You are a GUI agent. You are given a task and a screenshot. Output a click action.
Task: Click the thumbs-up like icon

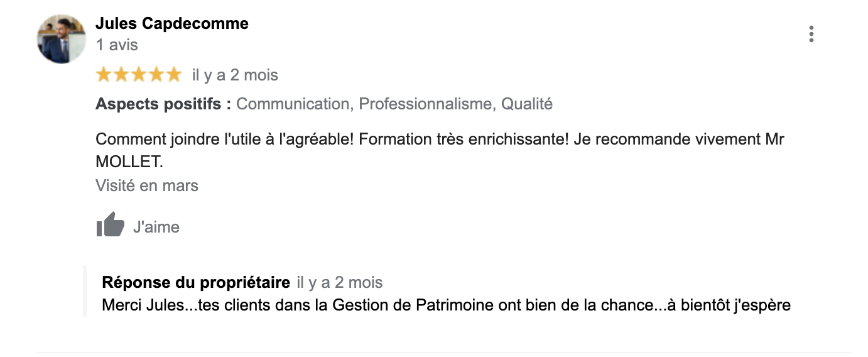pyautogui.click(x=111, y=225)
